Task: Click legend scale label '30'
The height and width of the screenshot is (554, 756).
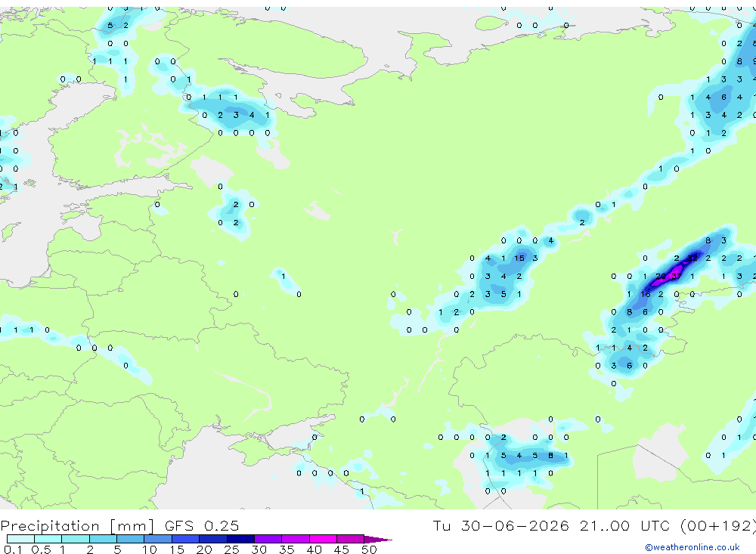Action: click(259, 549)
